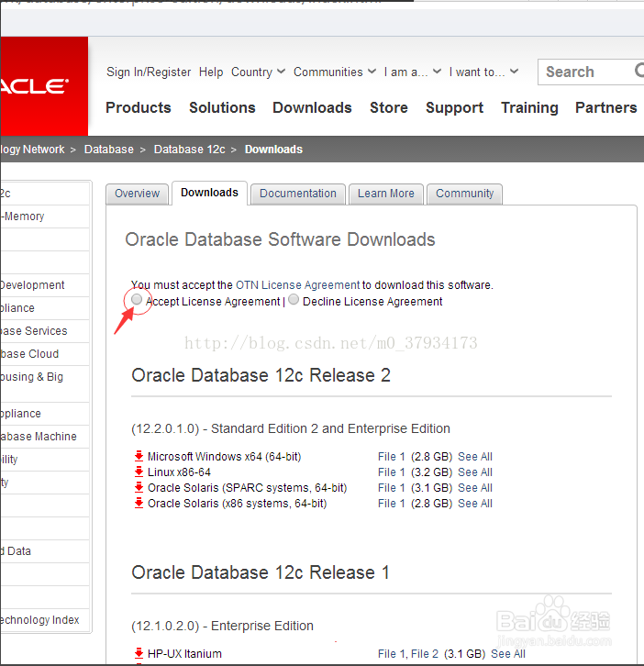Open the Support menu
The width and height of the screenshot is (644, 666).
(454, 107)
